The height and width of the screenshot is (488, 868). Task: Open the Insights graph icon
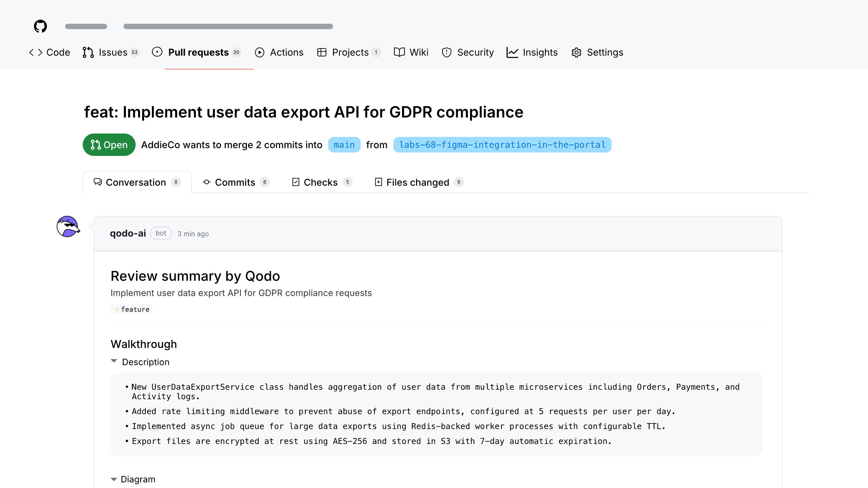click(x=512, y=52)
